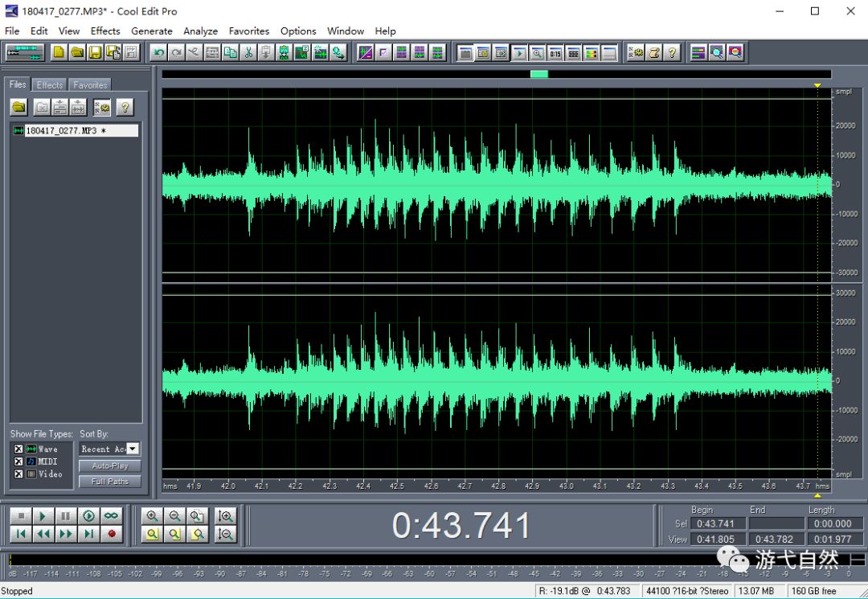Zoom out vertically
The image size is (868, 599).
(x=225, y=534)
